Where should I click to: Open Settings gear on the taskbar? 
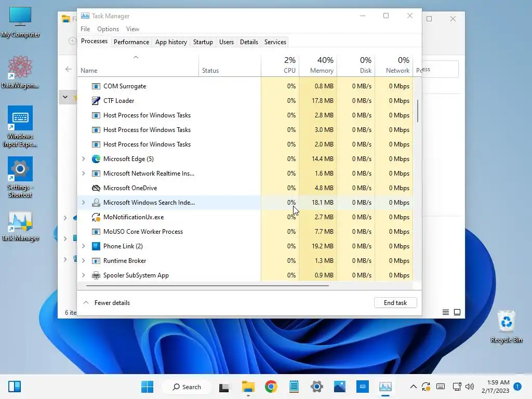(x=317, y=387)
